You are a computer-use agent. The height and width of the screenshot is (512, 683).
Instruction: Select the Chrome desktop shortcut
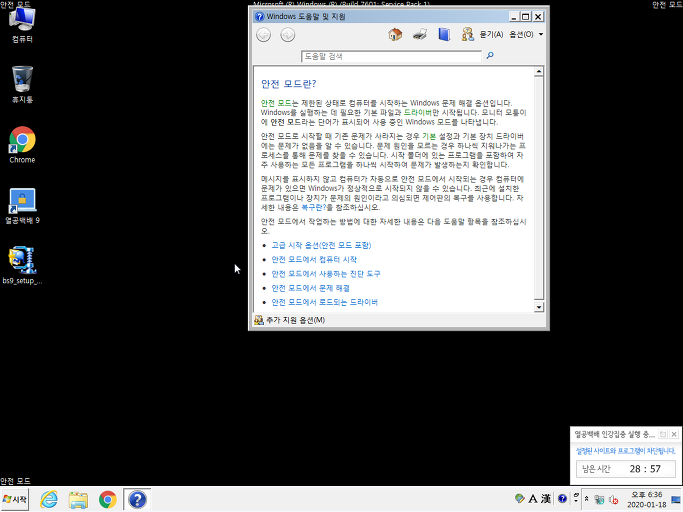(x=22, y=145)
